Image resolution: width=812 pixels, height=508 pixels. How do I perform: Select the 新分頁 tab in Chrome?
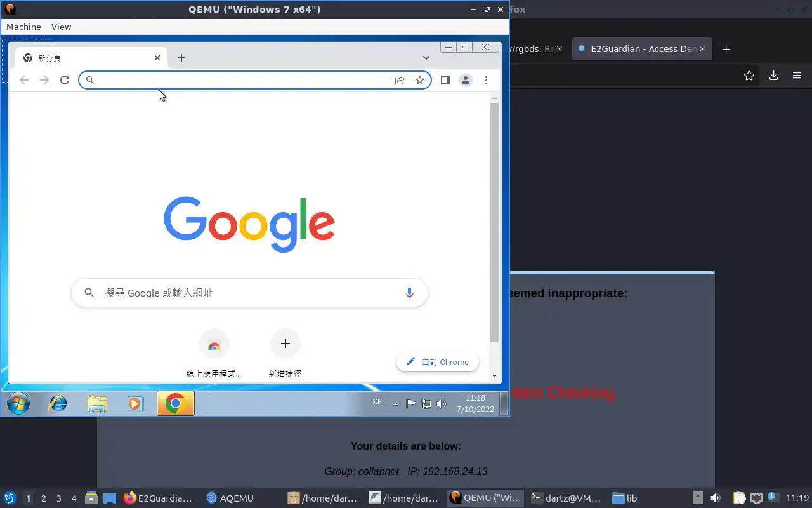point(91,58)
